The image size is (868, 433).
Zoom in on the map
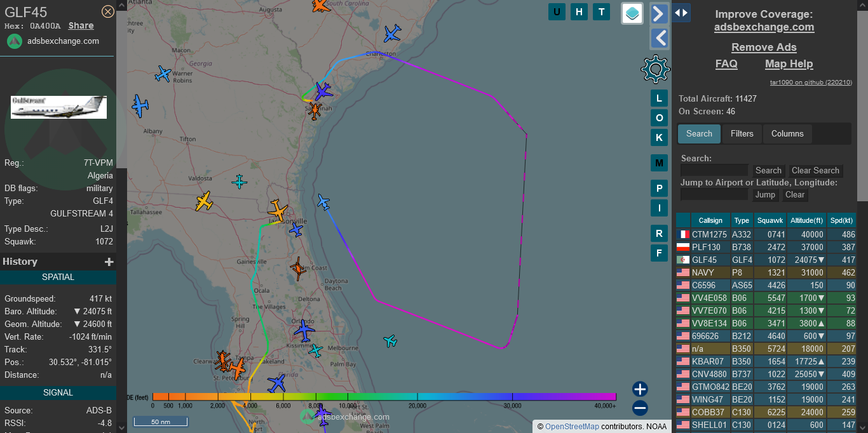(640, 389)
